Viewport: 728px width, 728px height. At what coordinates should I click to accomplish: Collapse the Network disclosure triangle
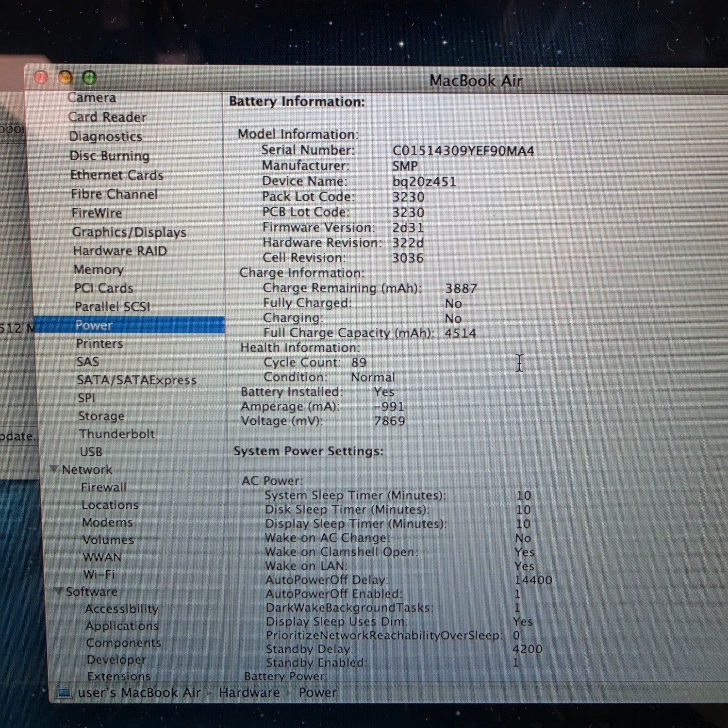tap(55, 469)
